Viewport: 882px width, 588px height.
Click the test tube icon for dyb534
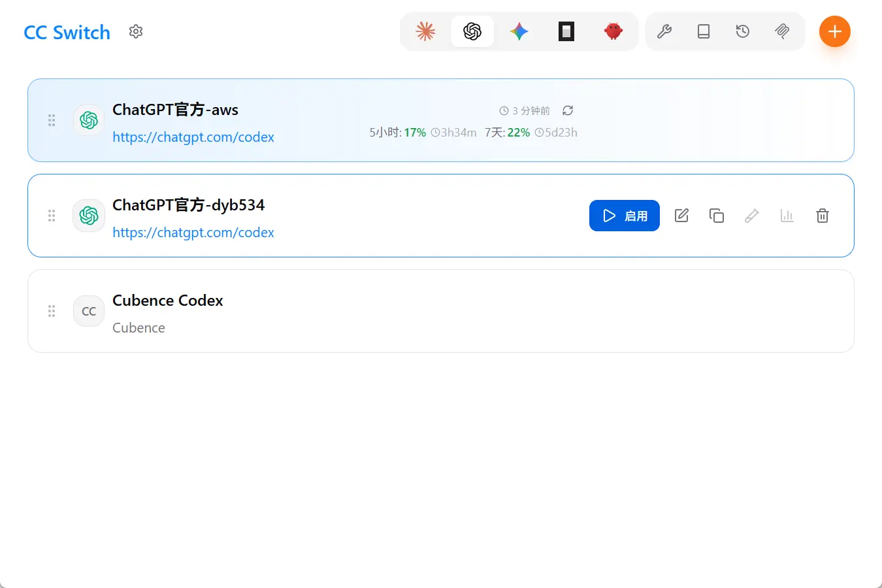[752, 216]
